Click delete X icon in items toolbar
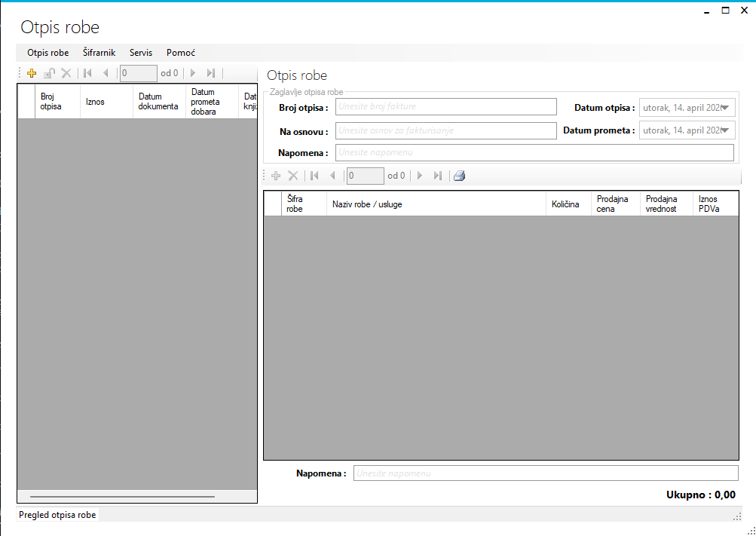 [293, 176]
